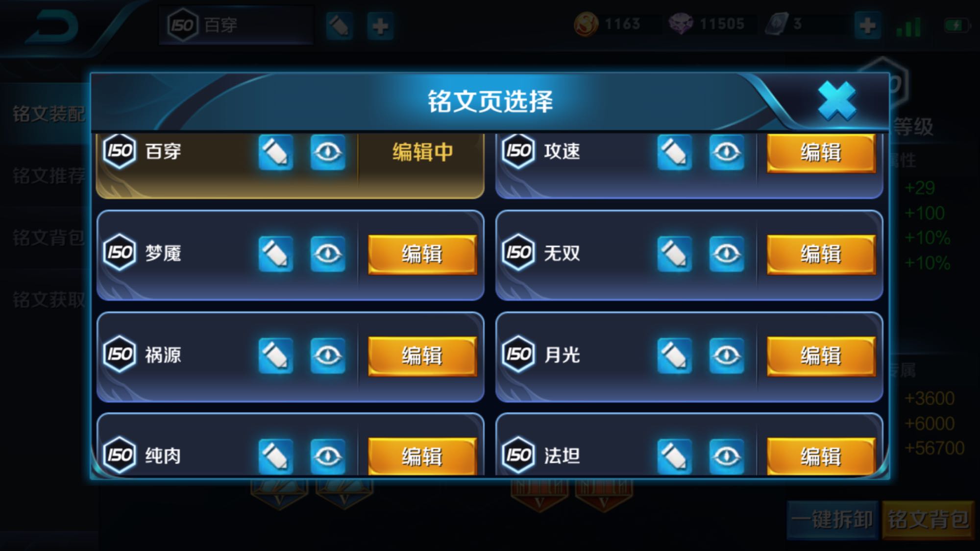The image size is (980, 551).
Task: Rename the 百穿 rune page with its pencil icon
Action: [x=276, y=152]
